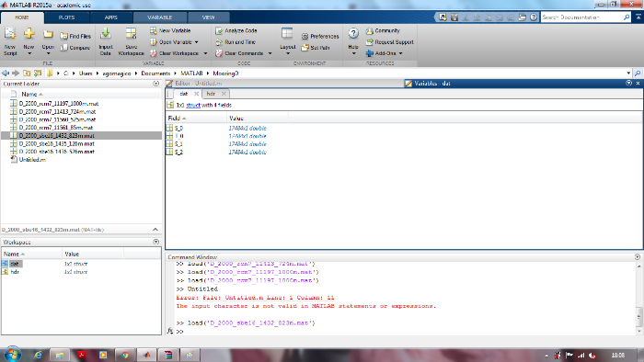The image size is (644, 362).
Task: Click the Open file button
Action: [48, 41]
